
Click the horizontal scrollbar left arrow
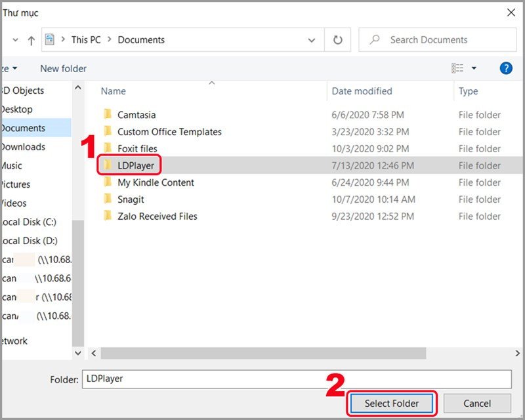(x=94, y=353)
